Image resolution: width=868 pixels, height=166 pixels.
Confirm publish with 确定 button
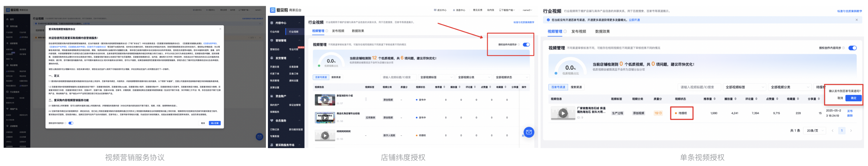click(x=853, y=98)
